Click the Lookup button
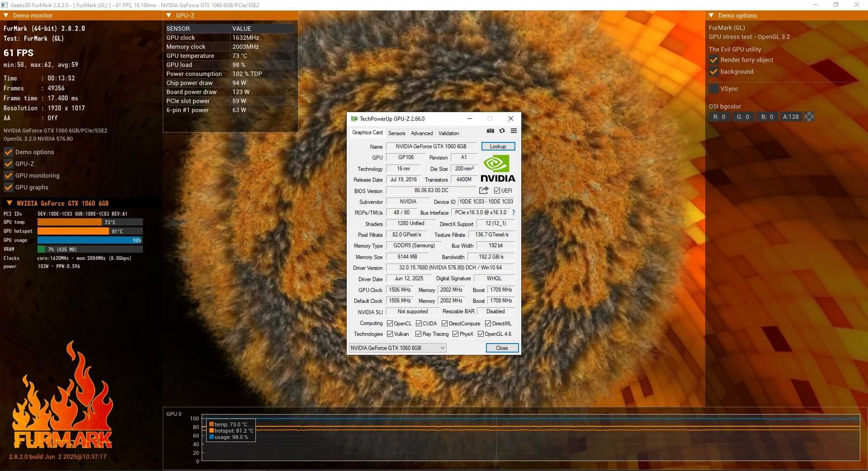This screenshot has height=471, width=868. point(498,146)
